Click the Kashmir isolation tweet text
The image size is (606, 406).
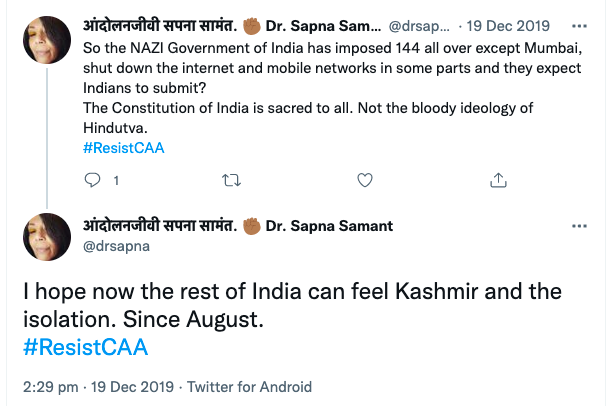[x=290, y=305]
